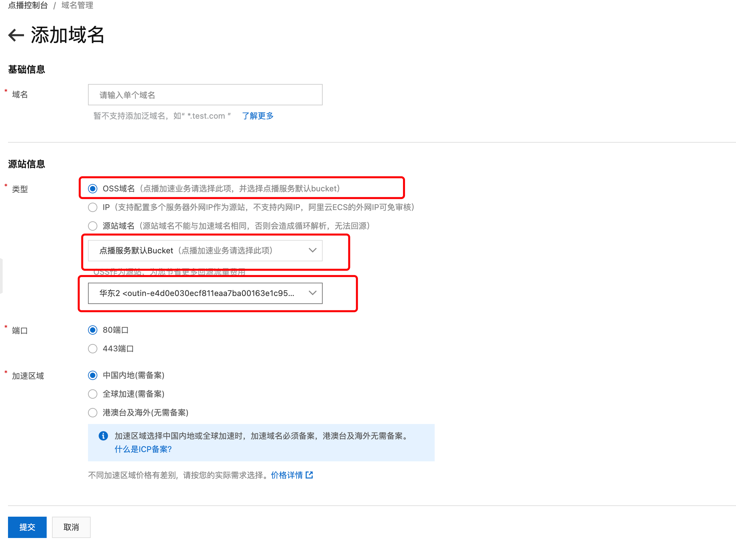The image size is (736, 560).
Task: Focus the 请输入单个域名 input field
Action: tap(205, 95)
